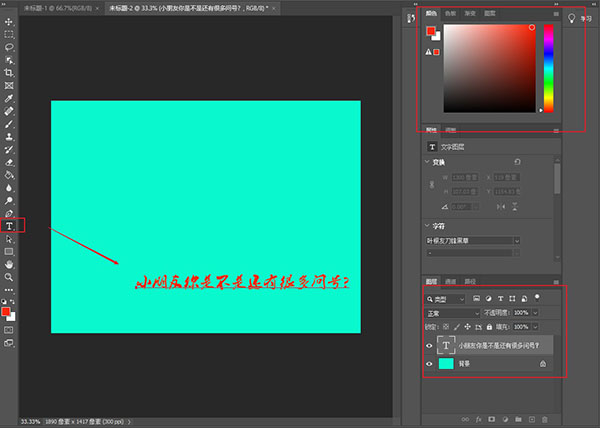Hide the text layer via eye icon
Image resolution: width=600 pixels, height=428 pixels.
429,345
